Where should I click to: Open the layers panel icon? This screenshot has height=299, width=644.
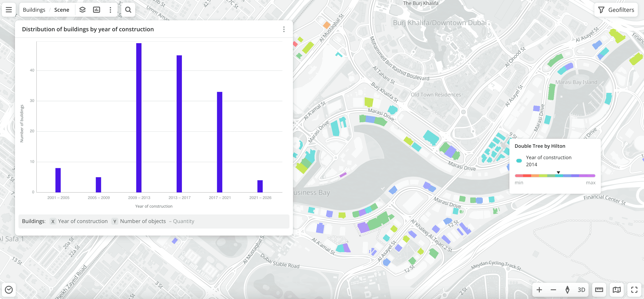82,10
